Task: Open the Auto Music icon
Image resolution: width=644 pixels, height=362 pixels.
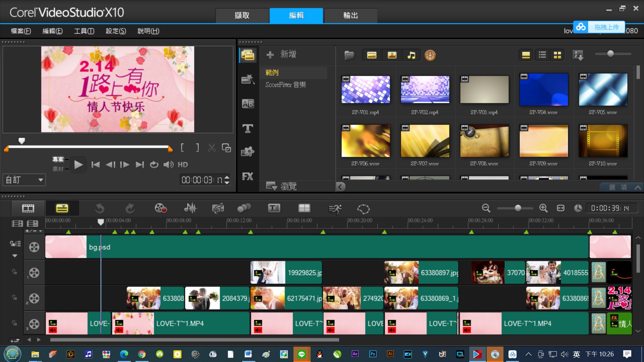Action: (x=218, y=208)
